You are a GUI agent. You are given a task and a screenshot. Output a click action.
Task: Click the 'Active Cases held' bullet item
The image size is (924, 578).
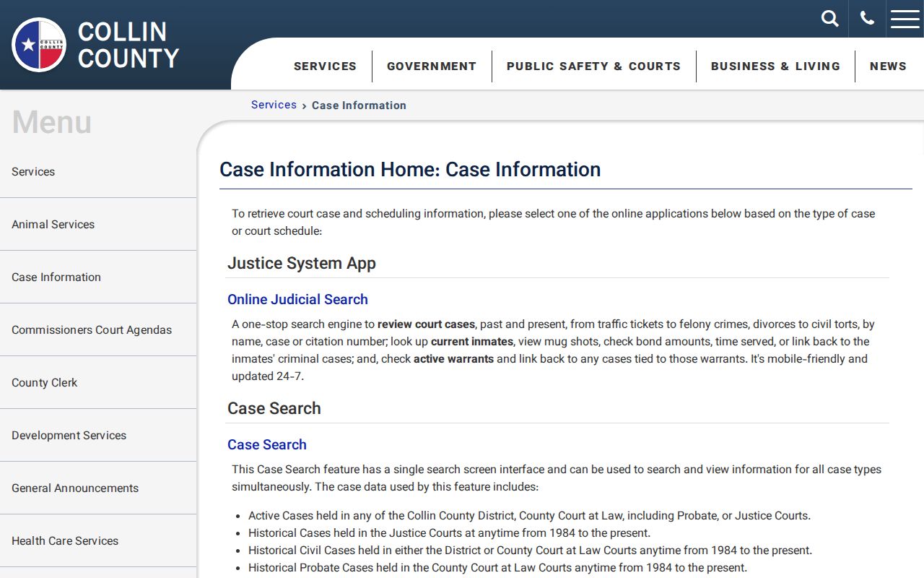(x=529, y=516)
